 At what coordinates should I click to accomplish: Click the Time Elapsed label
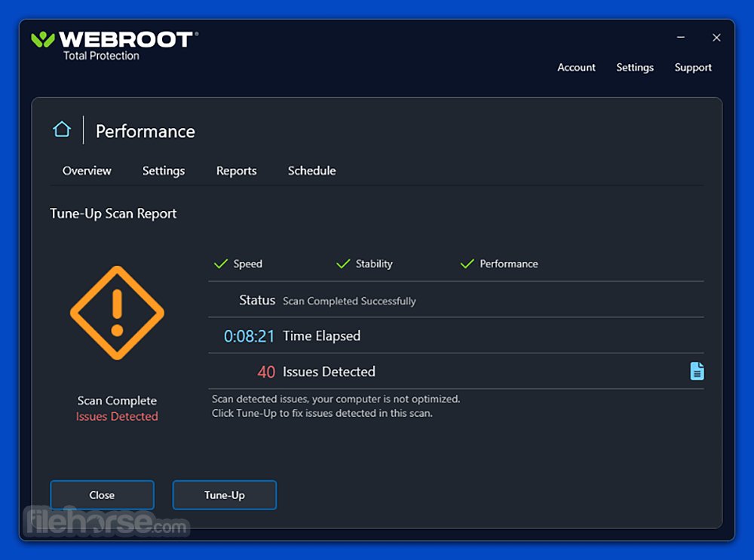click(x=321, y=336)
